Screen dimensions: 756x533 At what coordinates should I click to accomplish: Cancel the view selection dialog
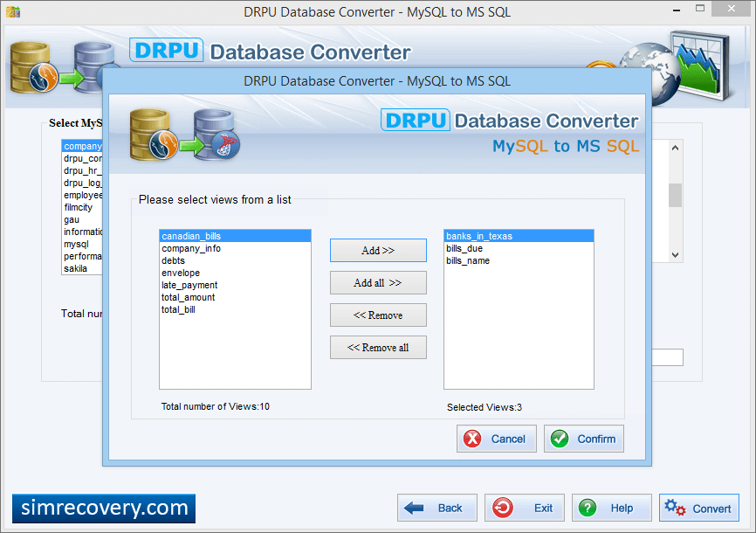(x=496, y=439)
